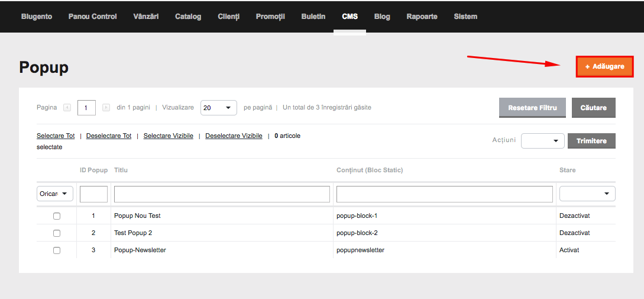Click Dezactivat status for Test Popup 2
Viewport: 644px width, 299px height.
pyautogui.click(x=575, y=233)
